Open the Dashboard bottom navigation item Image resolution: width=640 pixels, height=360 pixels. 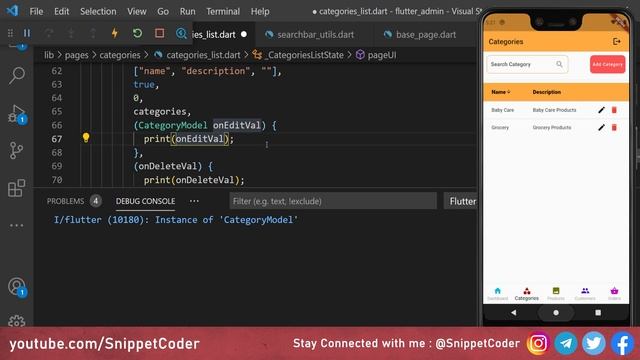tap(498, 294)
